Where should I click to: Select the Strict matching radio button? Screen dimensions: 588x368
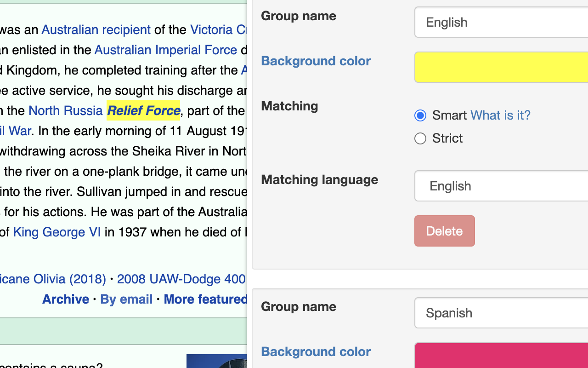420,138
